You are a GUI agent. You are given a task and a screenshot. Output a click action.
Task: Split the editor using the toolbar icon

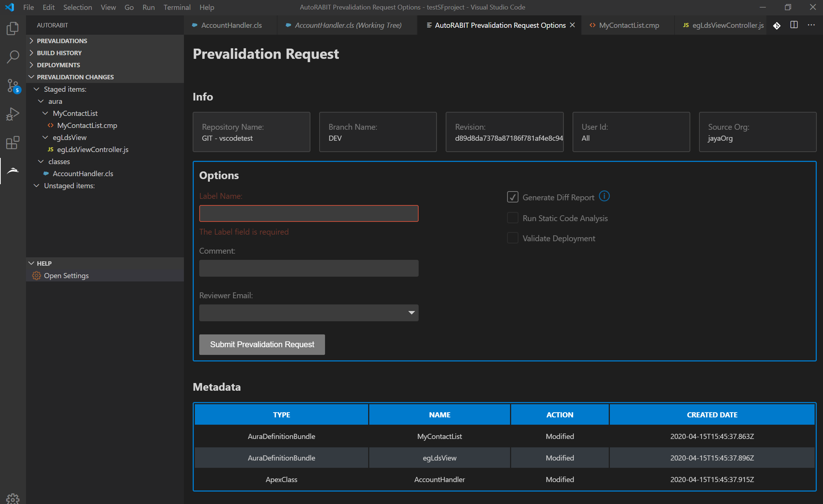794,25
